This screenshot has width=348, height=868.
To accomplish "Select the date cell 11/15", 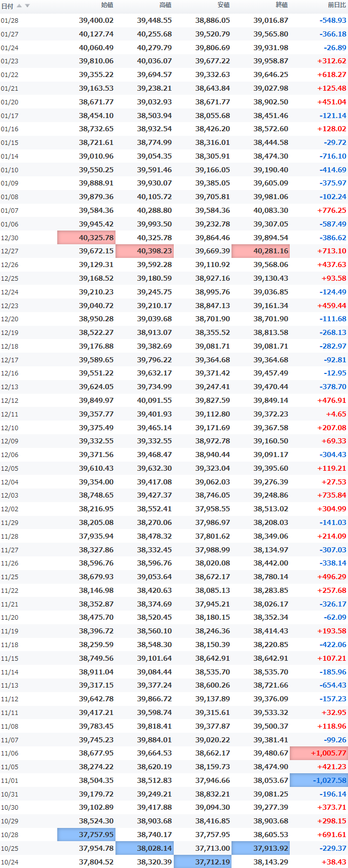I will tap(10, 659).
